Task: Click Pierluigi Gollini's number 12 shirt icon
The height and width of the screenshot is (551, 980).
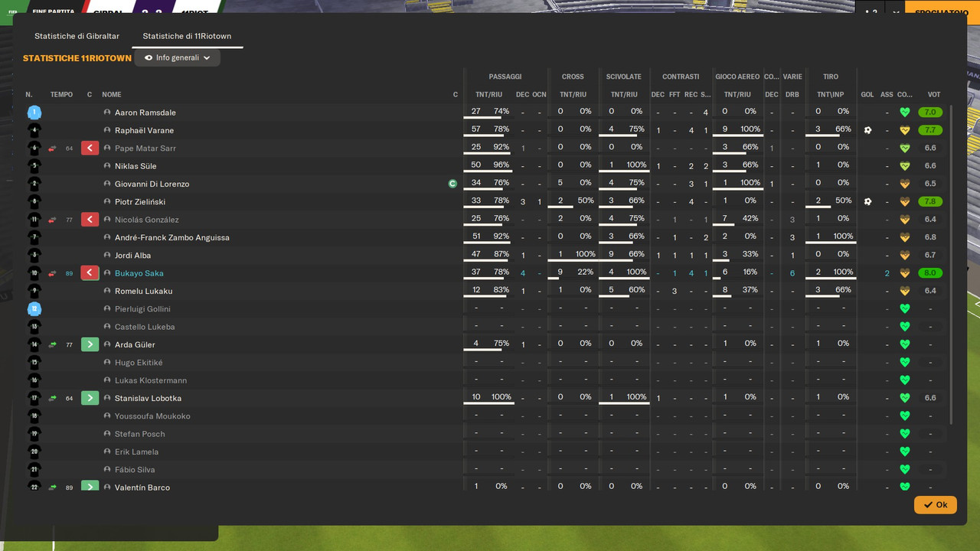Action: (x=34, y=309)
